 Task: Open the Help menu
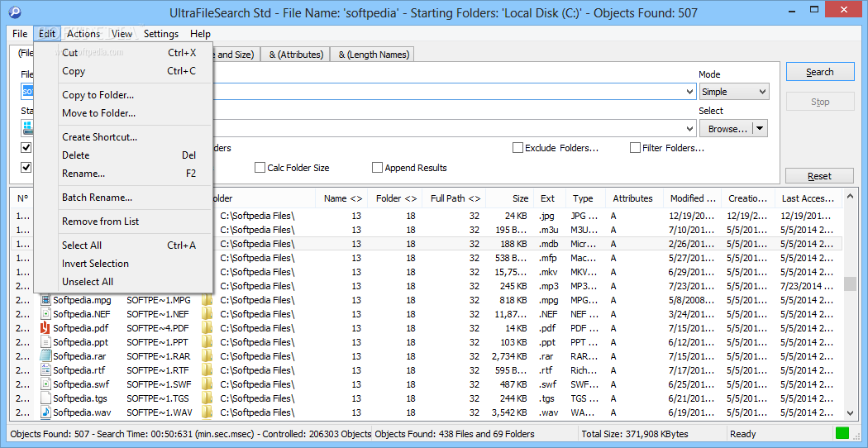pyautogui.click(x=200, y=34)
